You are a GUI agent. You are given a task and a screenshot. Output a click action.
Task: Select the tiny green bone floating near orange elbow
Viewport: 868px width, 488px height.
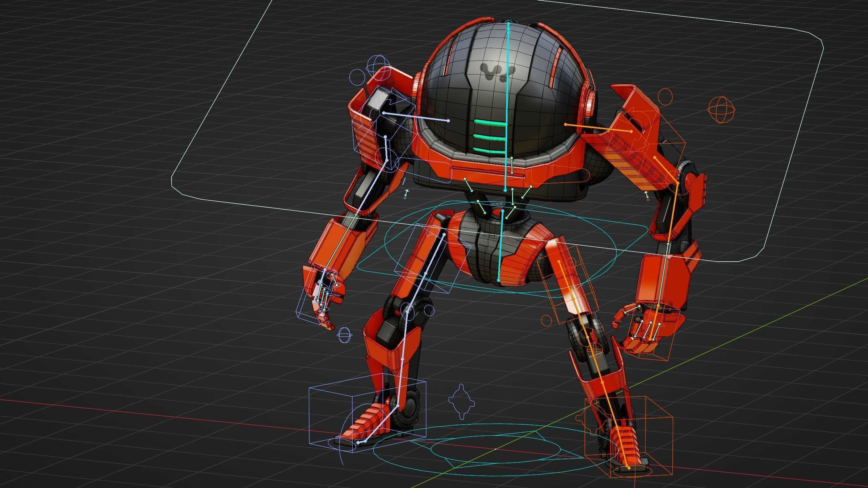click(x=647, y=195)
